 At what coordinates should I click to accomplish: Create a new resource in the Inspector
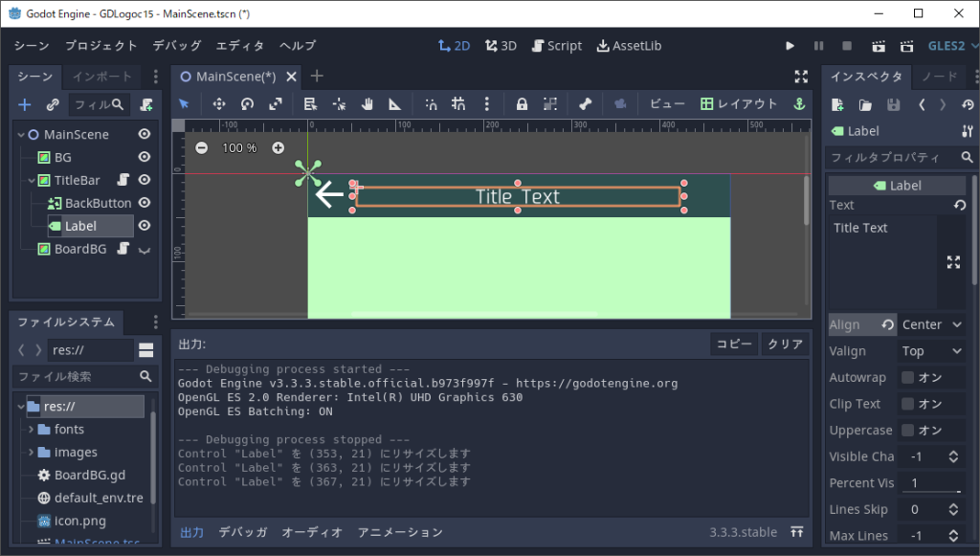[x=838, y=104]
